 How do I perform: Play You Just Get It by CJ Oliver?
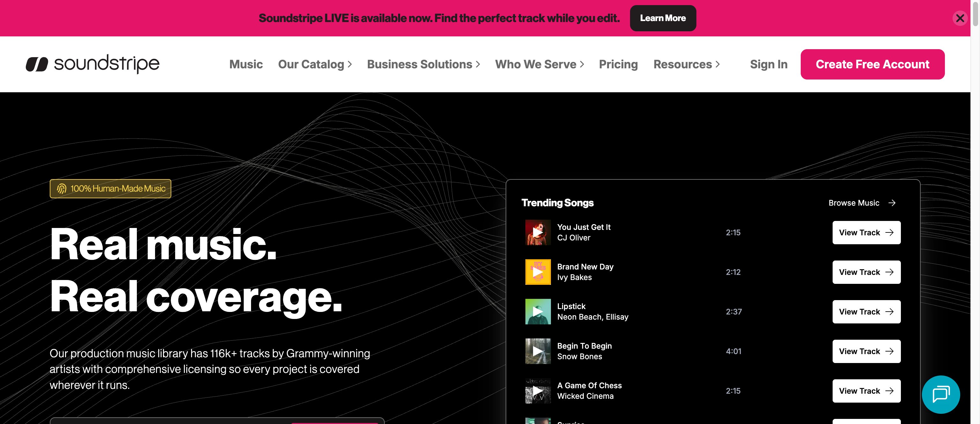click(538, 232)
